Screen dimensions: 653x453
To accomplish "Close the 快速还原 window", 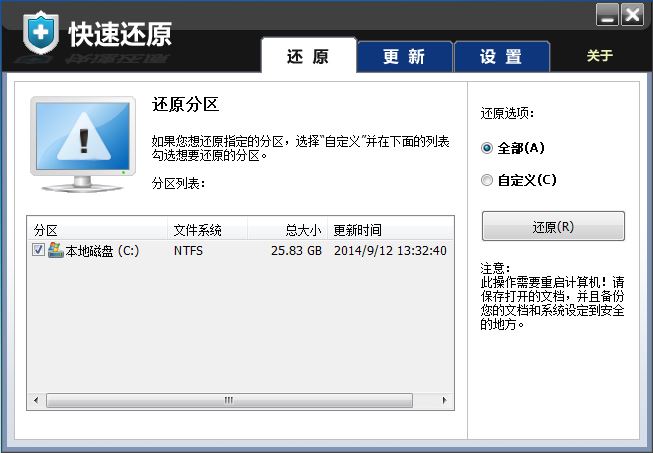I will click(632, 15).
